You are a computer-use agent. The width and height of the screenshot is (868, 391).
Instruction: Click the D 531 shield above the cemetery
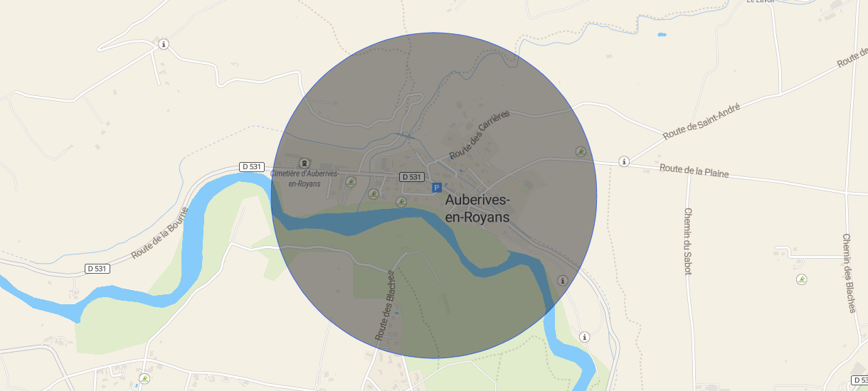click(x=252, y=167)
